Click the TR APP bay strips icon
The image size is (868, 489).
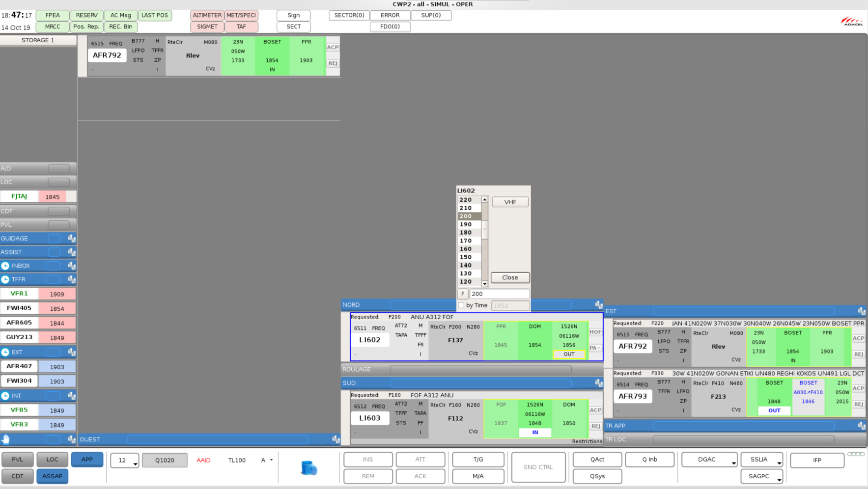pos(862,426)
